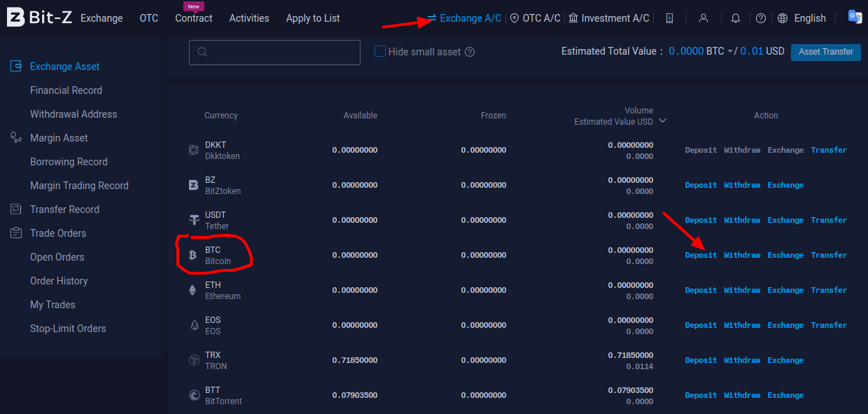Click the USDT Tether coin icon
Screen dimensions: 868x414
point(194,220)
